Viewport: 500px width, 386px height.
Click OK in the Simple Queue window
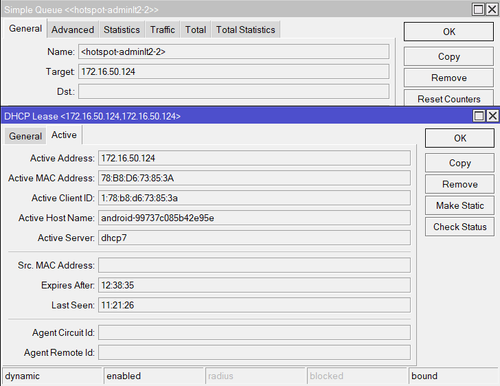449,32
